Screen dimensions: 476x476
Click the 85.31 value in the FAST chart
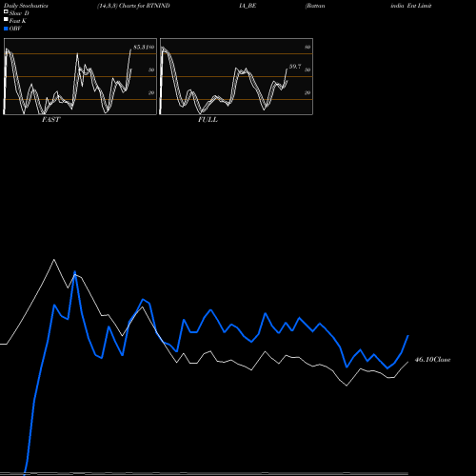click(x=141, y=48)
